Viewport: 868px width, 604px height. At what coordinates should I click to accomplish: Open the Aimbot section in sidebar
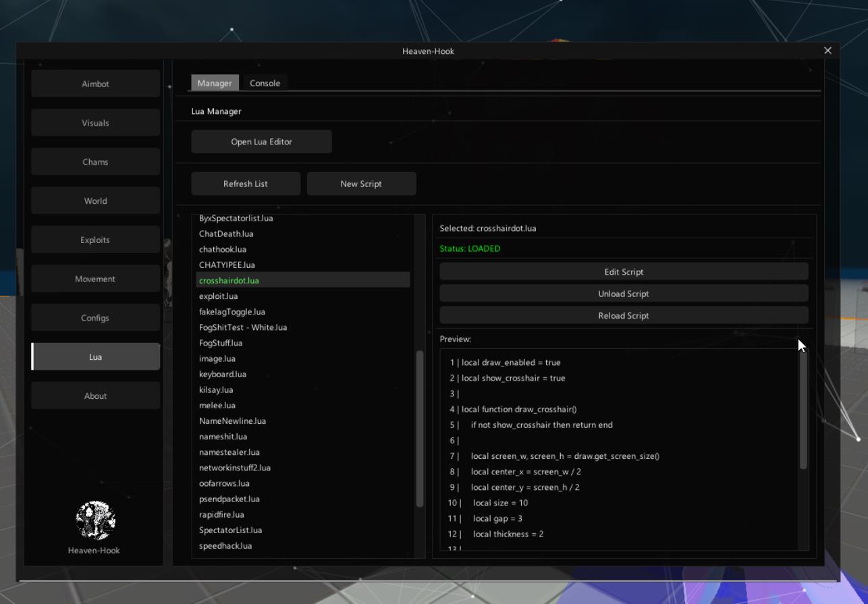95,84
